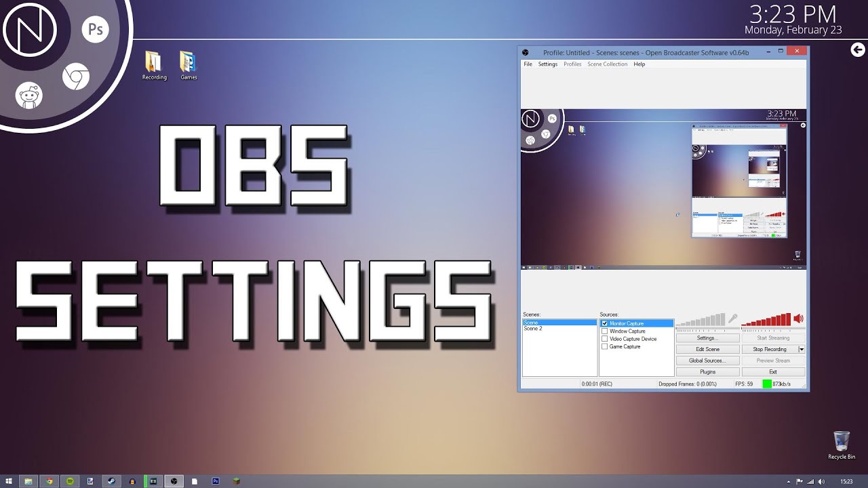Viewport: 868px width, 488px height.
Task: Click Stop Recording
Action: [770, 349]
